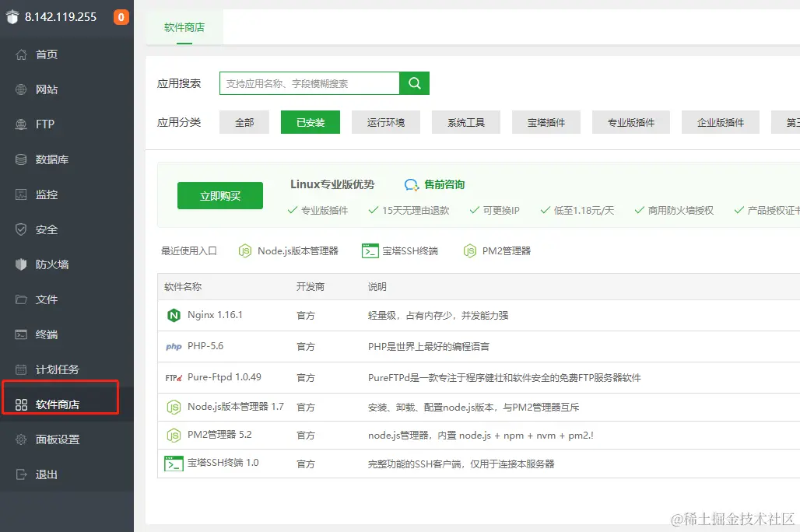Filter by 宝塔插件 category
800x532 pixels.
(x=546, y=122)
